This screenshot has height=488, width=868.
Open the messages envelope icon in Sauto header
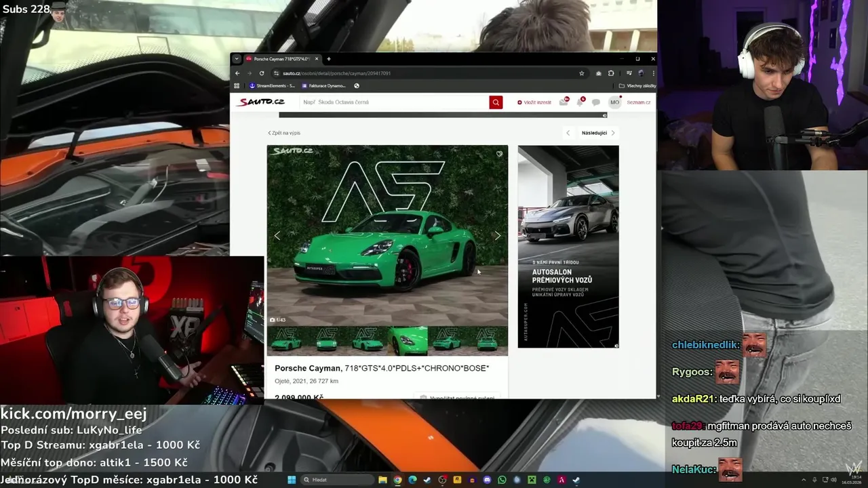coord(563,102)
